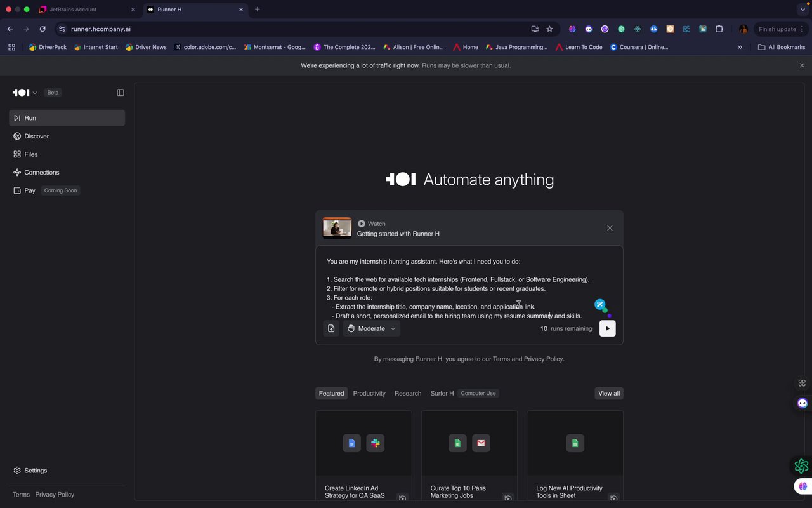
Task: Click the View all button
Action: [x=609, y=393]
